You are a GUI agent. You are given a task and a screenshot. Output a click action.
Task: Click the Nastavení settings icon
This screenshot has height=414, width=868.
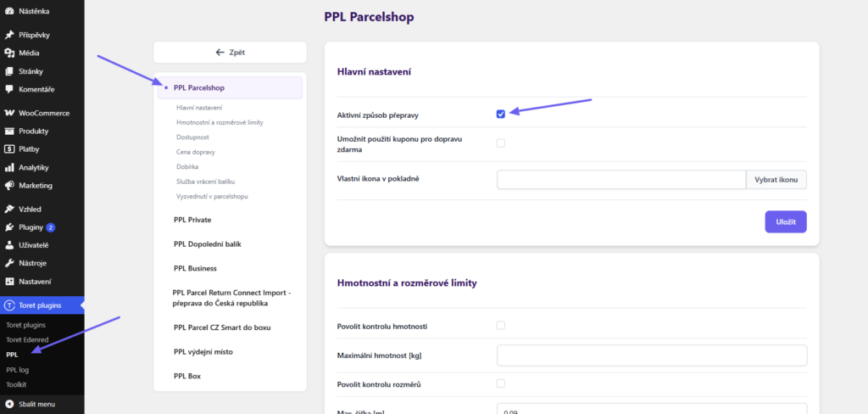8,282
